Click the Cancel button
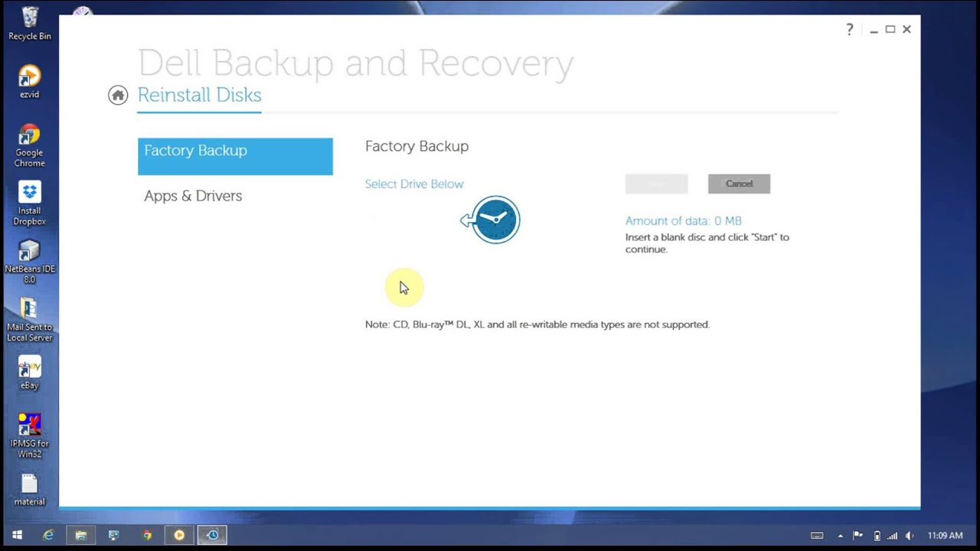 point(739,184)
